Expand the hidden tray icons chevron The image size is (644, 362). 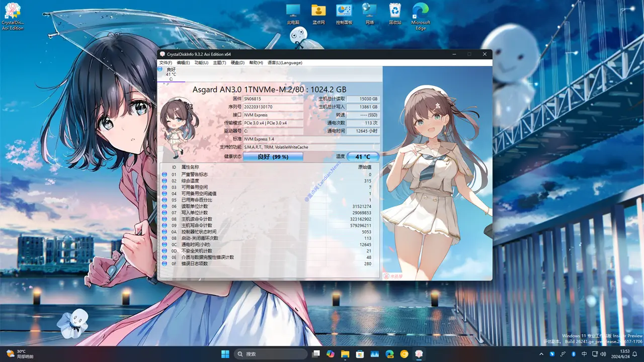tap(542, 354)
